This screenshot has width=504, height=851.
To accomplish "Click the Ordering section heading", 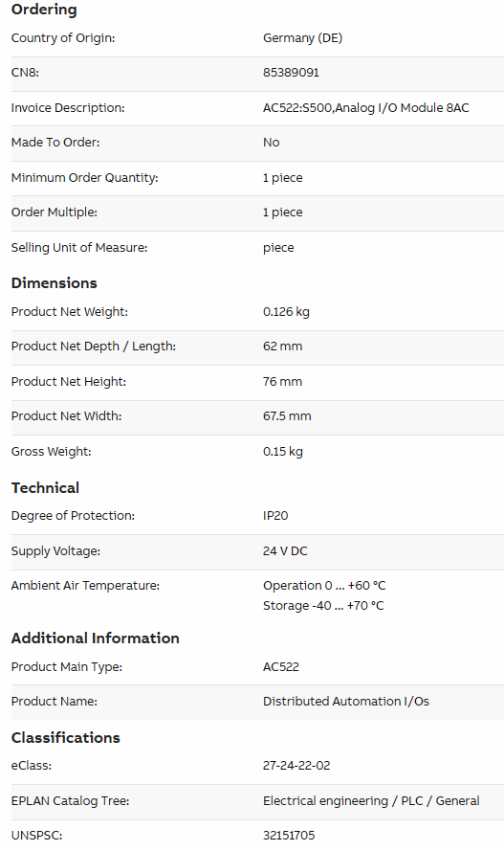I will point(44,10).
